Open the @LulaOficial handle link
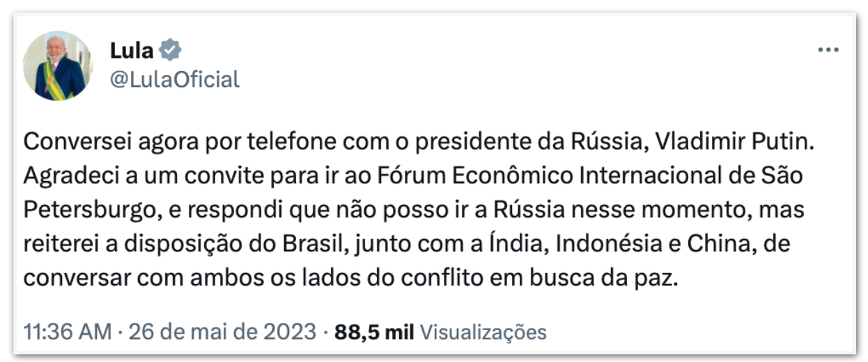This screenshot has height=362, width=868. pyautogui.click(x=174, y=79)
